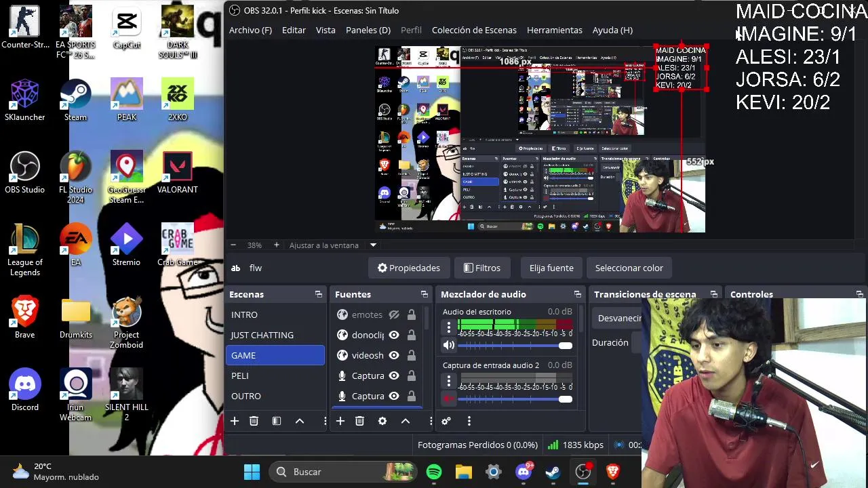Undock the Controles panel
This screenshot has width=868, height=488.
pos(860,294)
